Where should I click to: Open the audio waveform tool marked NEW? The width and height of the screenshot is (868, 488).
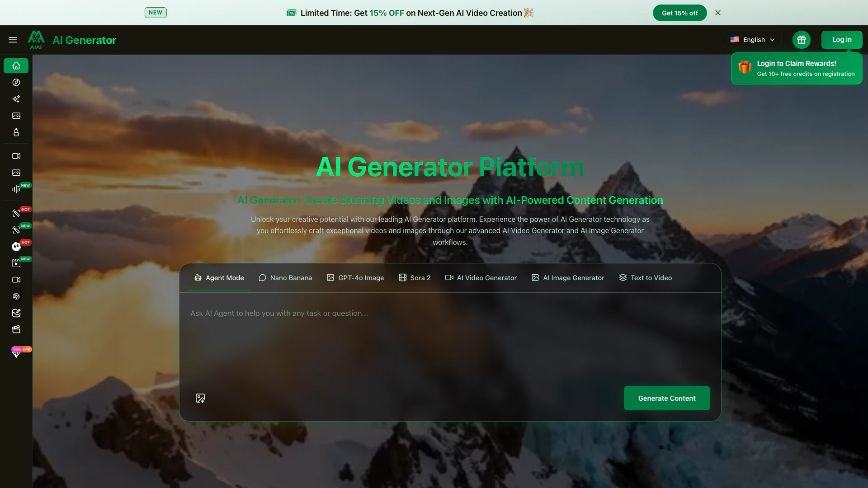16,189
